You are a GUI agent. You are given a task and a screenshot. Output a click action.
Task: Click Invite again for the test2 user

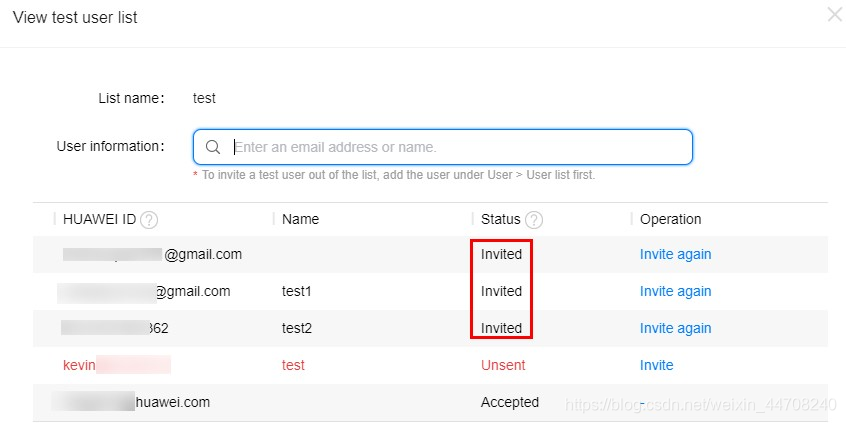pos(676,328)
